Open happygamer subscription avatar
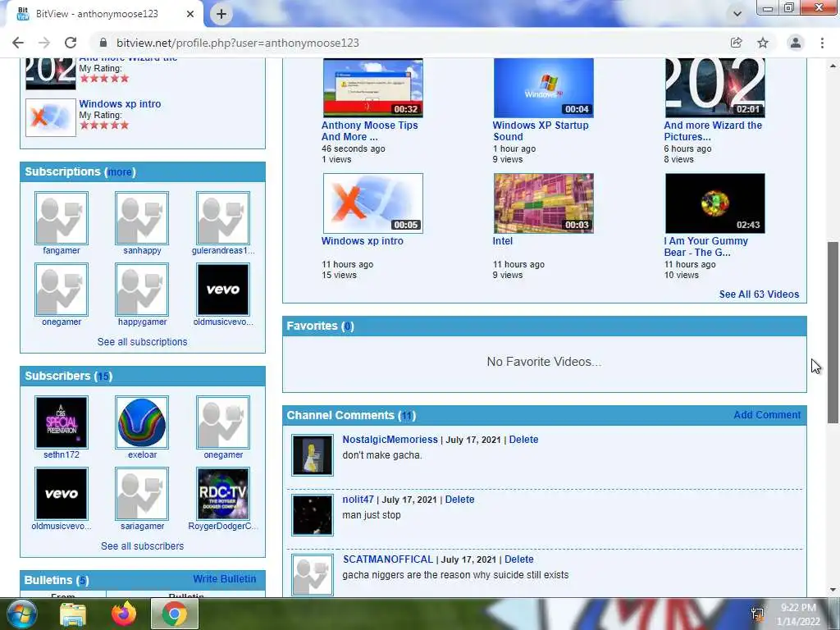 coord(142,290)
